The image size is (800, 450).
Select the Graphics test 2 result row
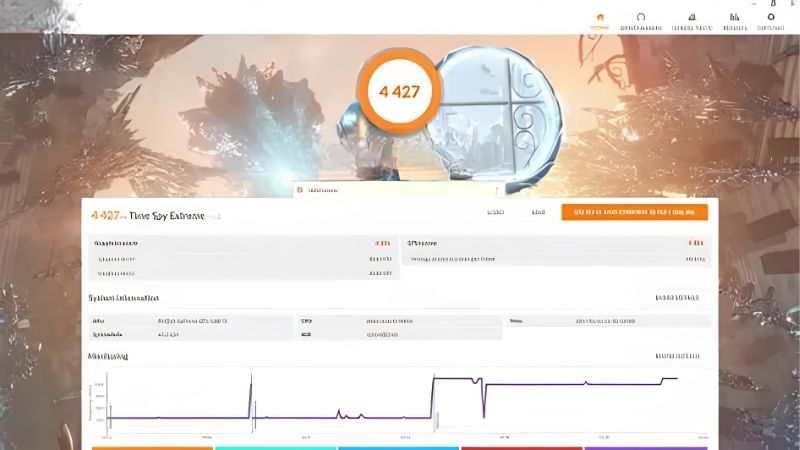[x=243, y=273]
